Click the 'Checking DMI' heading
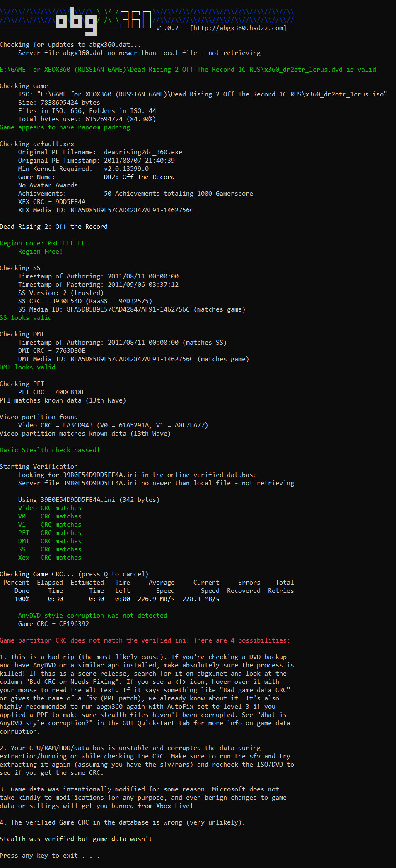 tap(22, 334)
